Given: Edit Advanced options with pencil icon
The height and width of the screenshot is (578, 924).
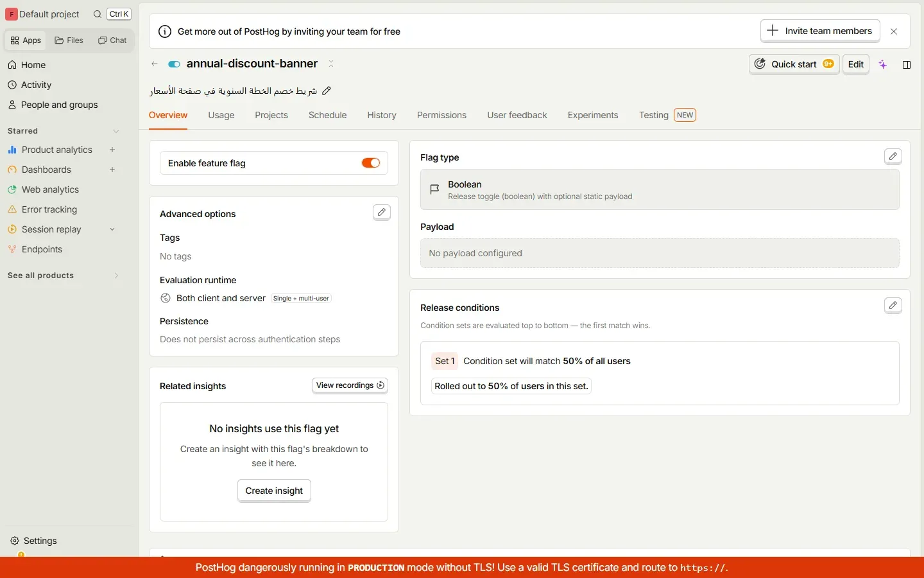Looking at the screenshot, I should [x=382, y=212].
